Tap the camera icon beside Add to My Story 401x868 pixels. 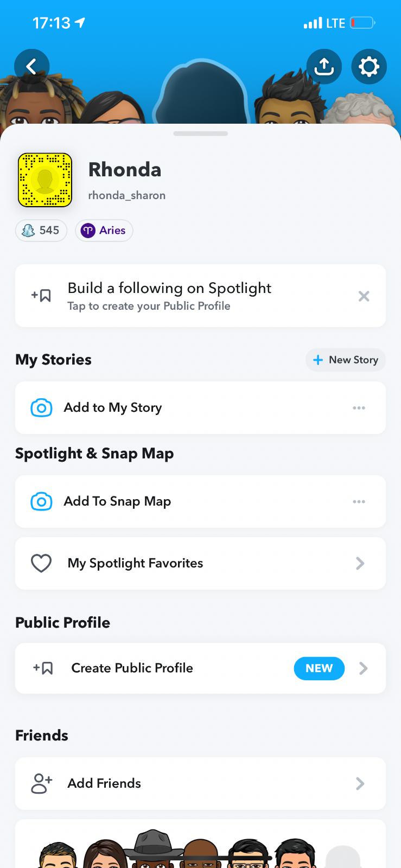pos(41,408)
